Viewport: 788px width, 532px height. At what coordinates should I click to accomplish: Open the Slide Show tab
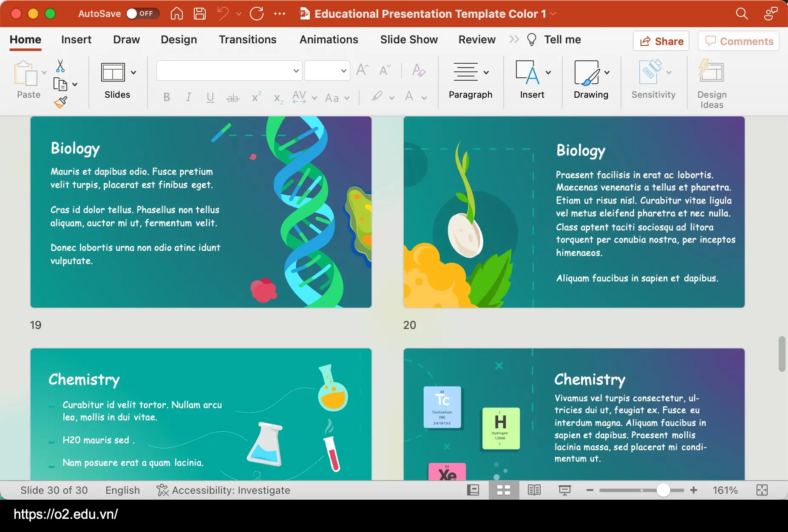click(x=409, y=40)
